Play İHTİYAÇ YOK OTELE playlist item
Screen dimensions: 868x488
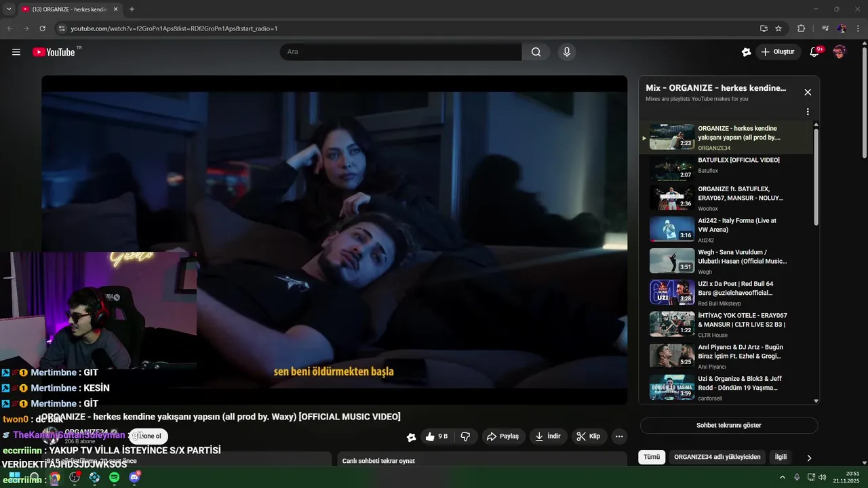tap(726, 325)
